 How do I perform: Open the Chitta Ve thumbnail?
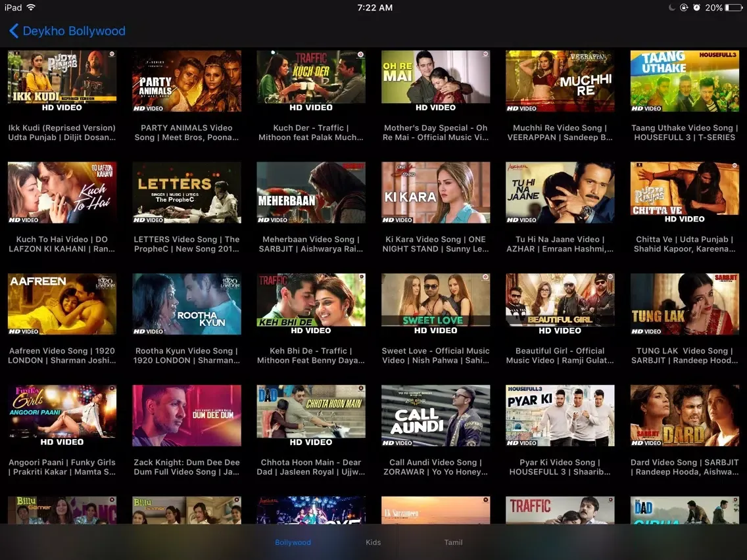685,193
